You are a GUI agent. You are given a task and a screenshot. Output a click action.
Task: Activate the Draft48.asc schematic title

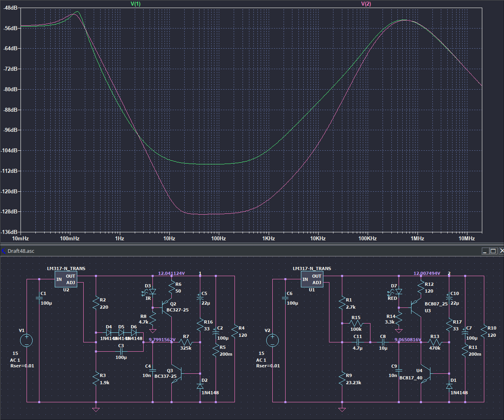point(21,251)
